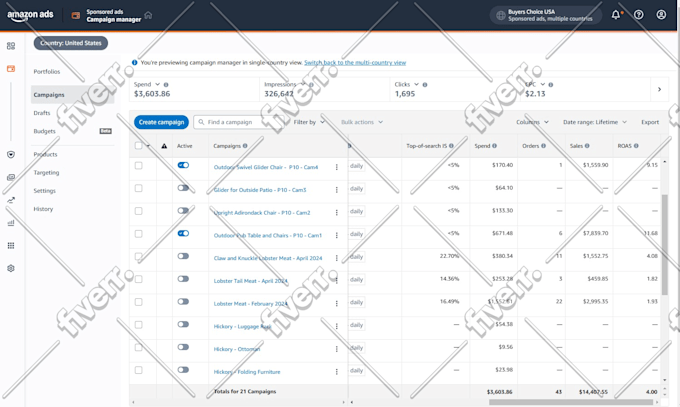Click the Country: United States pill

click(x=71, y=43)
